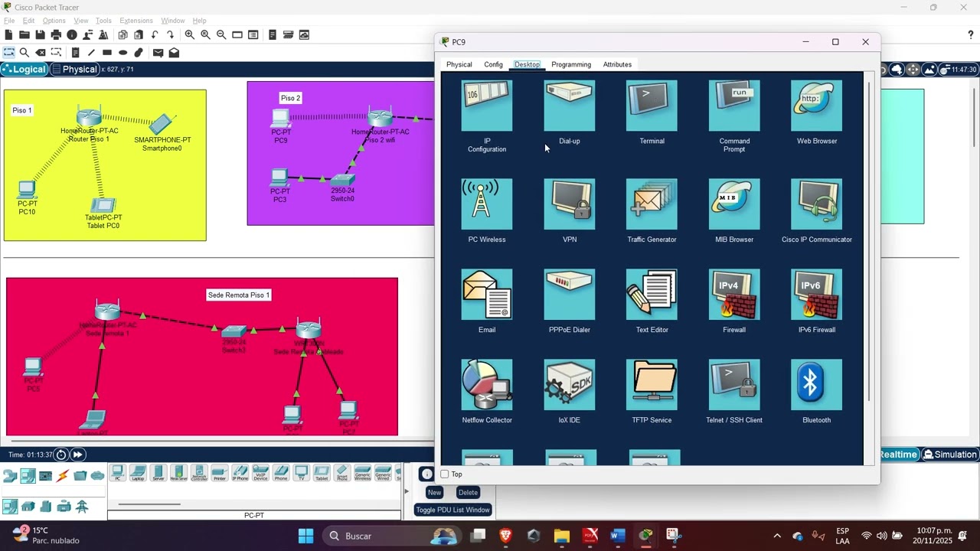Image resolution: width=980 pixels, height=551 pixels.
Task: Select Smartphone0 device in Piso 1
Action: click(x=162, y=124)
